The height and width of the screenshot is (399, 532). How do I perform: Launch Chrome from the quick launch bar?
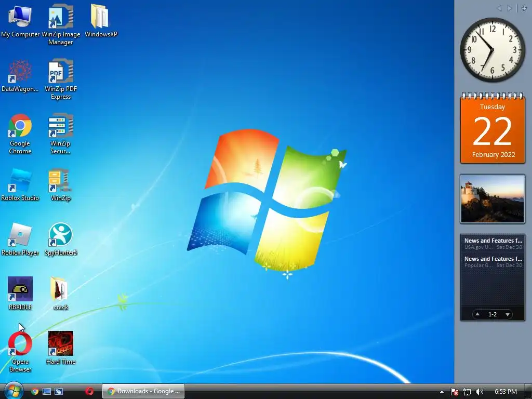click(x=35, y=392)
